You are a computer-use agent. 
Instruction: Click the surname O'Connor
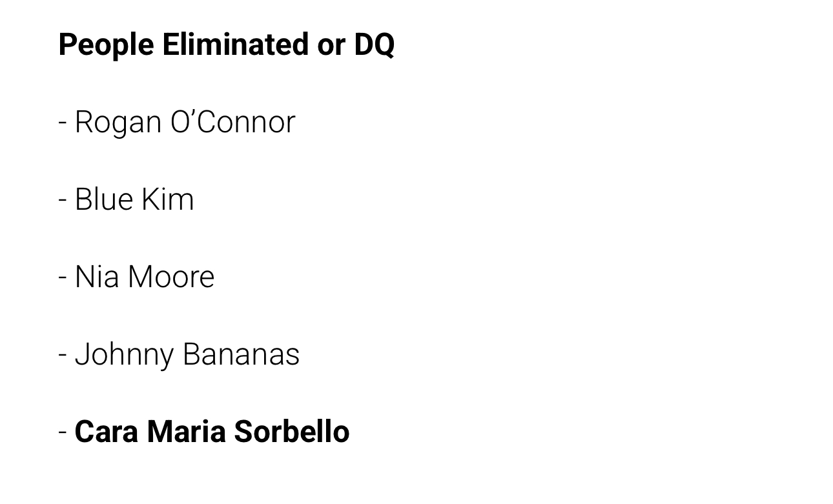pyautogui.click(x=232, y=122)
